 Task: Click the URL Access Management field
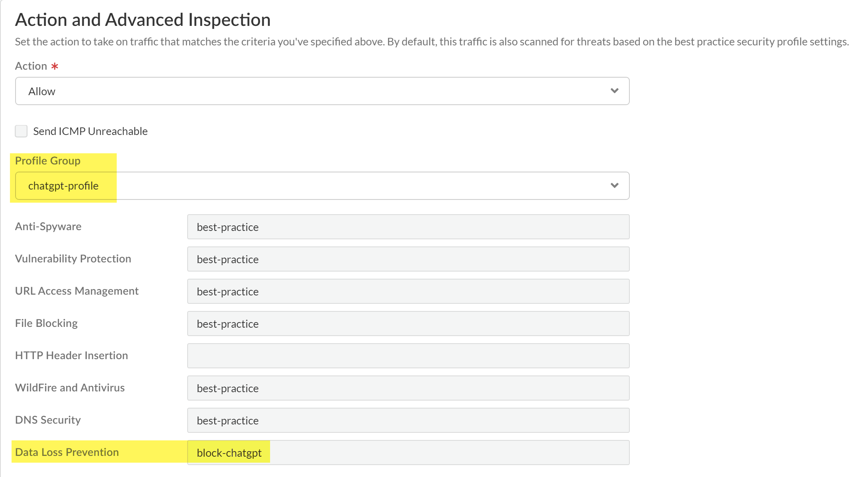click(x=408, y=291)
